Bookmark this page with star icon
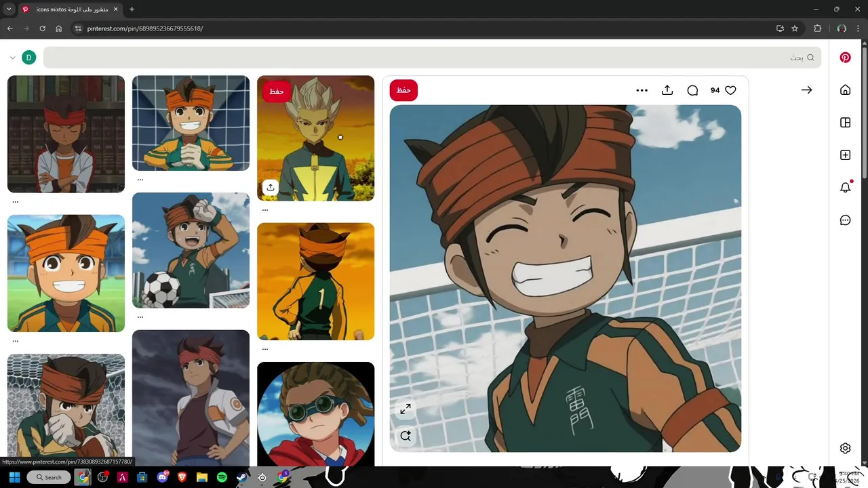Viewport: 868px width, 488px height. tap(795, 28)
